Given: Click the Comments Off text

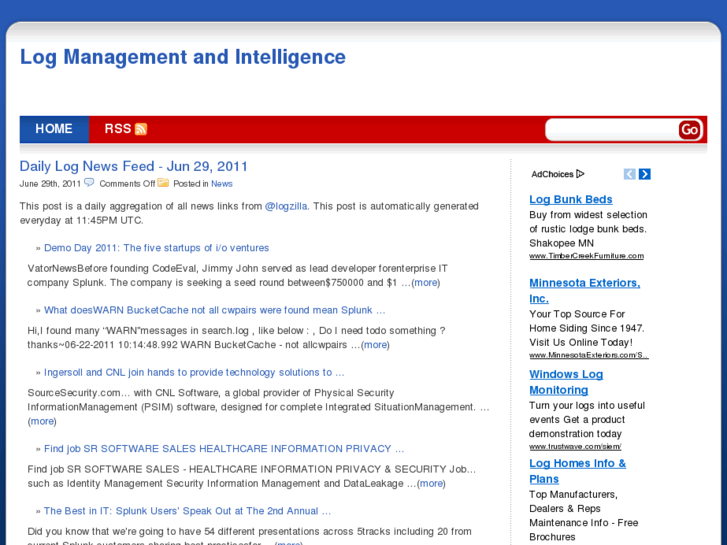Looking at the screenshot, I should [x=127, y=184].
